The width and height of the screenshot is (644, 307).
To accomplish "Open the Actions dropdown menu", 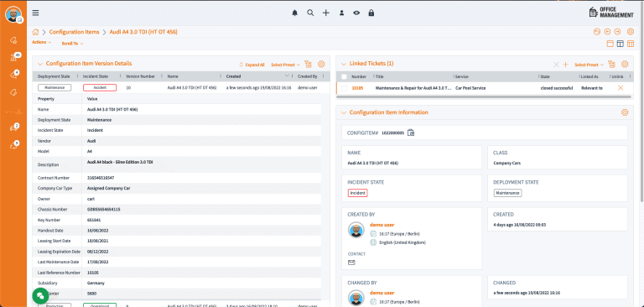I will pyautogui.click(x=41, y=42).
